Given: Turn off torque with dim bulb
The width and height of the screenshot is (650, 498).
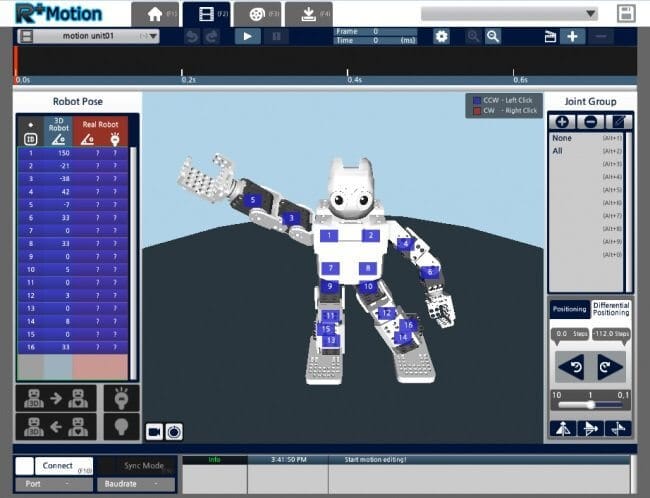Looking at the screenshot, I should click(120, 427).
